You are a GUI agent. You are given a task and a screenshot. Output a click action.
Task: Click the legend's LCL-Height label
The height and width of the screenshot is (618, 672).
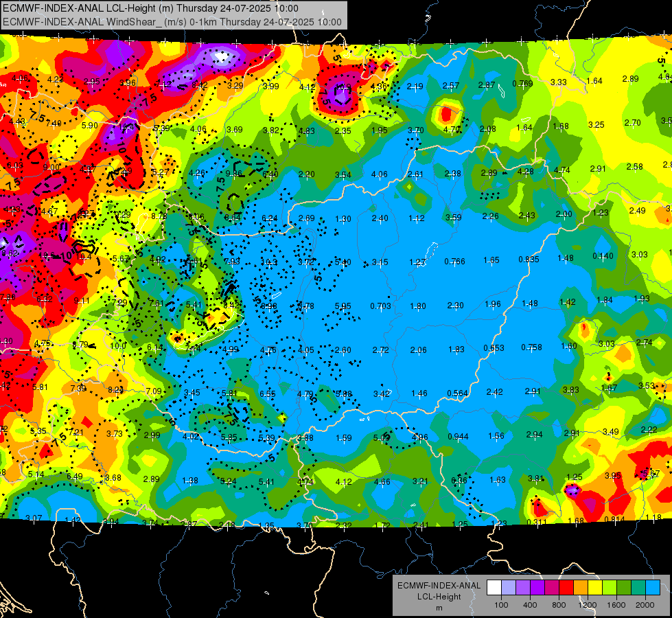click(439, 597)
